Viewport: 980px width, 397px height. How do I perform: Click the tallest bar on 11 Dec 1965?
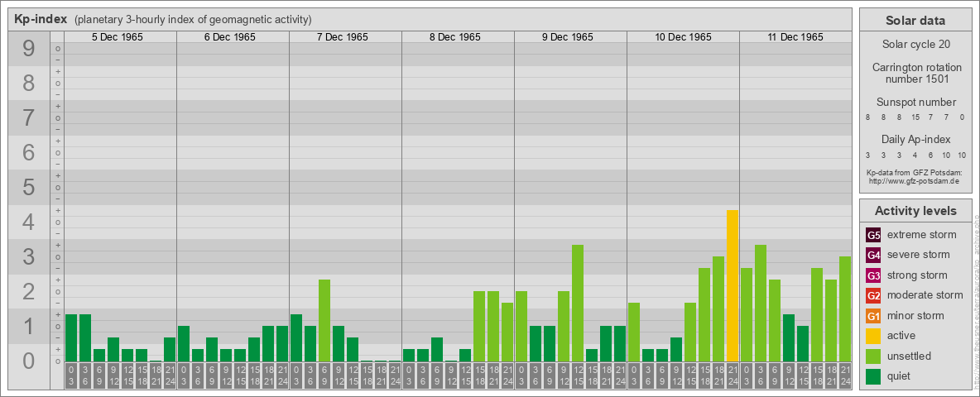point(761,303)
